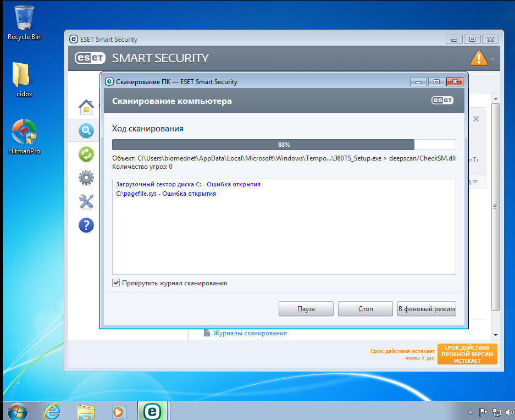Click the orange warning triangle icon
The width and height of the screenshot is (515, 420).
pyautogui.click(x=479, y=58)
